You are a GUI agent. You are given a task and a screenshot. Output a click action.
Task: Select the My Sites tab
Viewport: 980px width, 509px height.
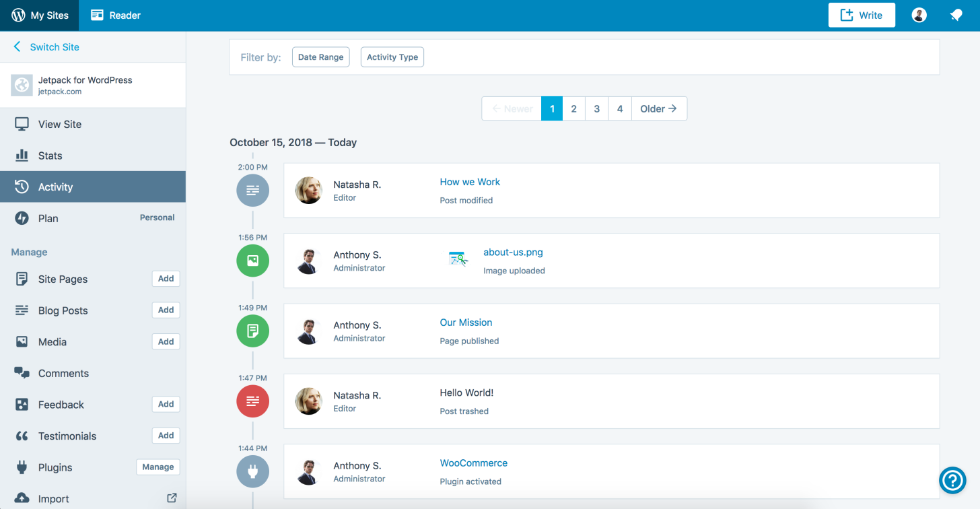pos(40,14)
